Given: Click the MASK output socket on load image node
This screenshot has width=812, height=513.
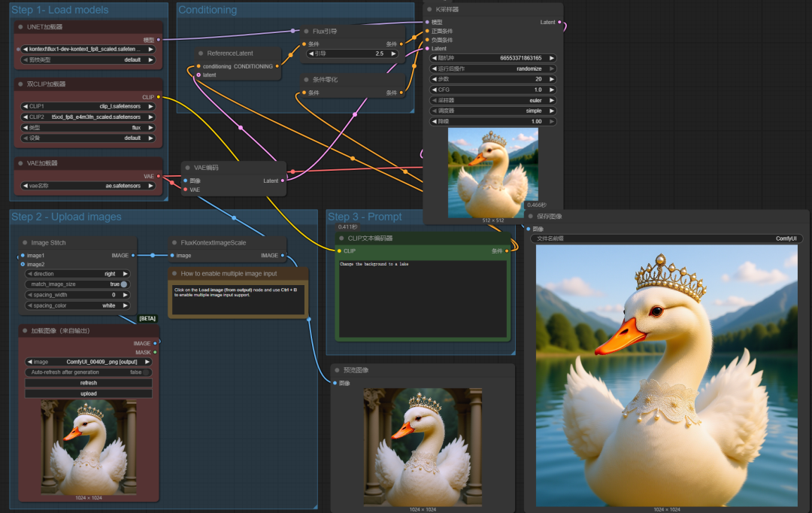Looking at the screenshot, I should (155, 352).
